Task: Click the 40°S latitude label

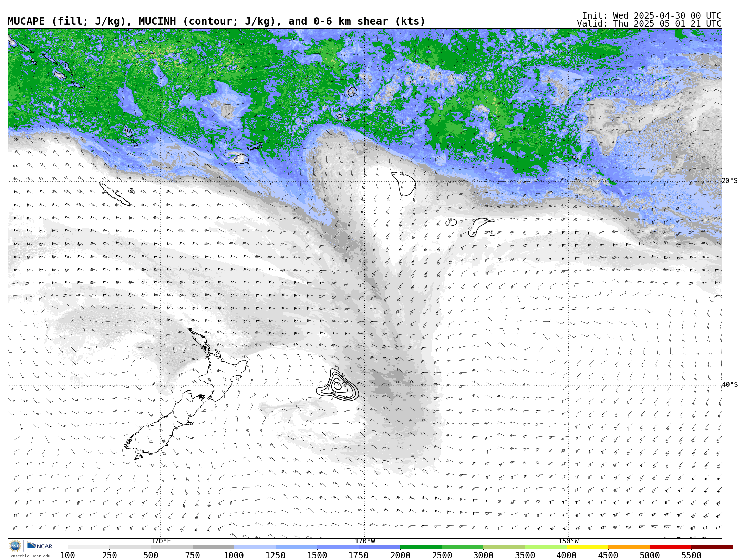Action: pyautogui.click(x=730, y=384)
